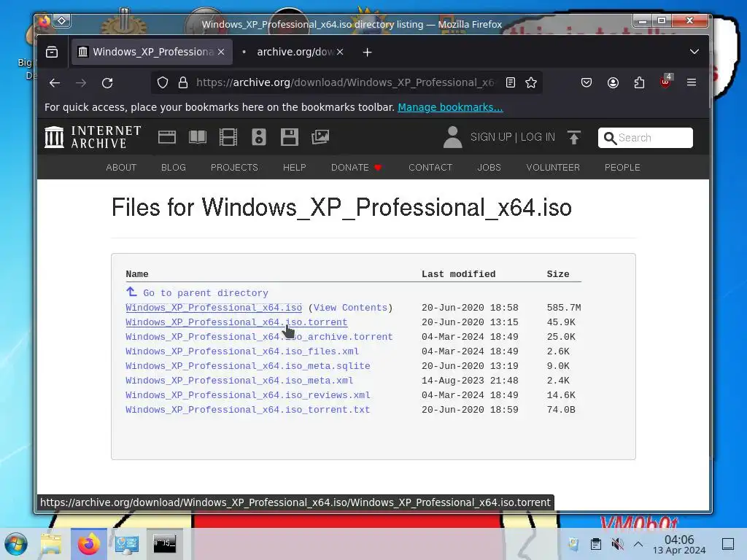The image size is (747, 560).
Task: Open the PROJECTS menu item
Action: click(234, 168)
